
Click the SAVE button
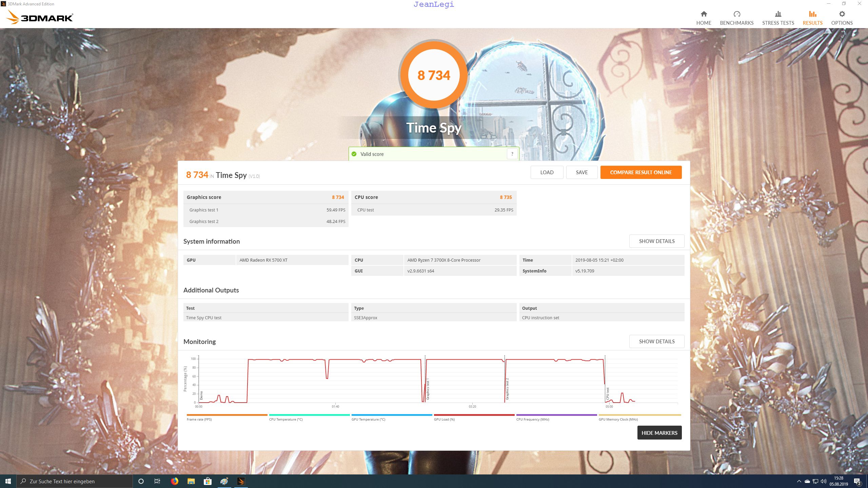(581, 172)
